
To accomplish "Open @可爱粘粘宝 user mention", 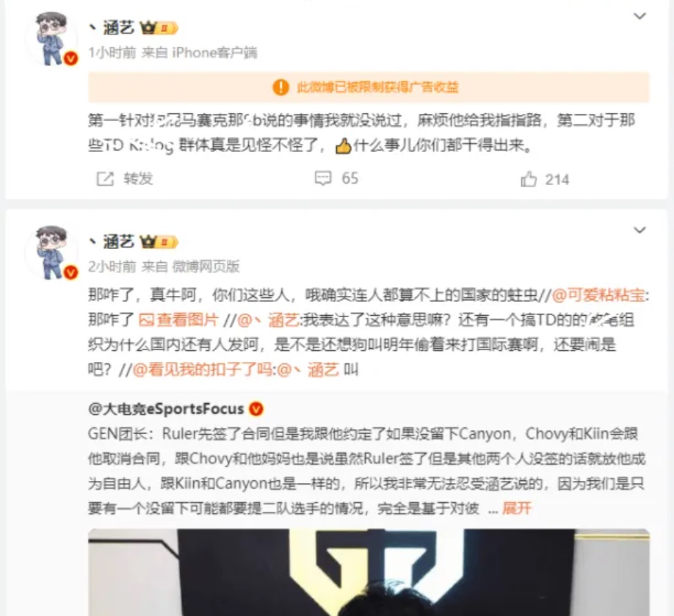I will point(598,295).
